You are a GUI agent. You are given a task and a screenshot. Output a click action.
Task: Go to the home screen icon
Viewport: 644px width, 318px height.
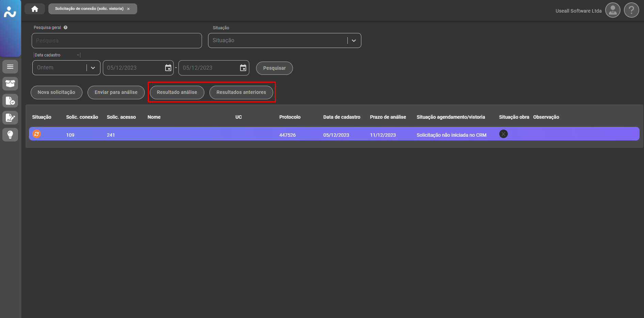(35, 9)
